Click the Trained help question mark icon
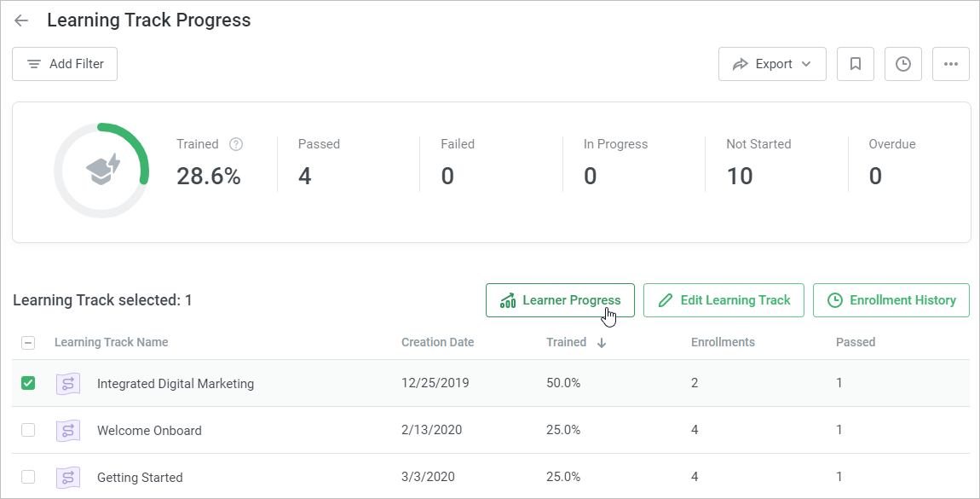 [236, 144]
